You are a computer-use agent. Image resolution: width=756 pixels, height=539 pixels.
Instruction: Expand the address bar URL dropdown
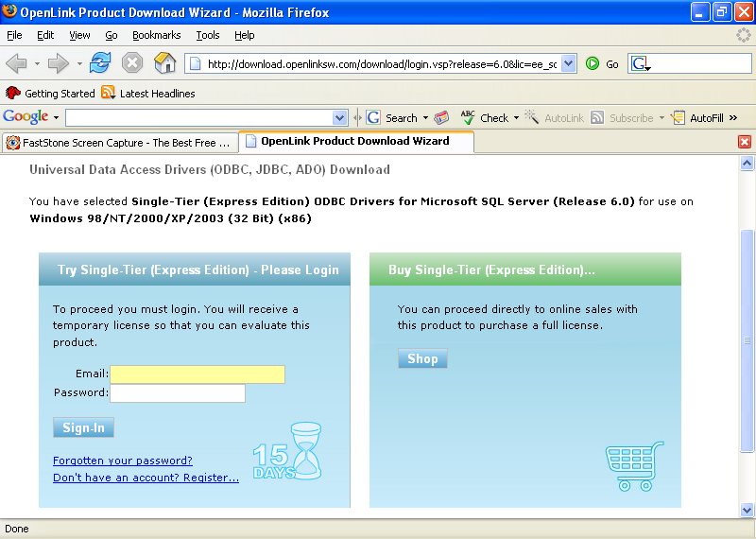(570, 63)
